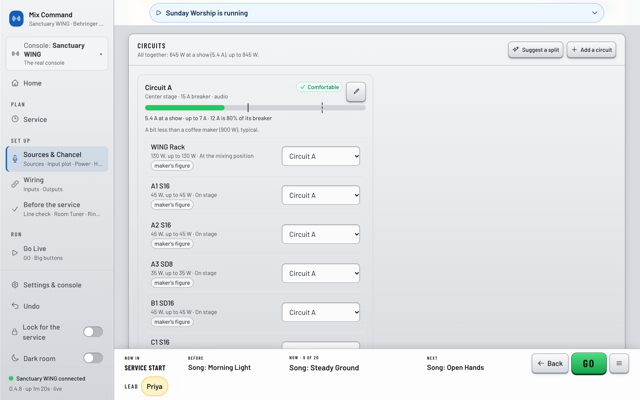Toggle Lock for the service switch
The height and width of the screenshot is (400, 640).
click(93, 332)
